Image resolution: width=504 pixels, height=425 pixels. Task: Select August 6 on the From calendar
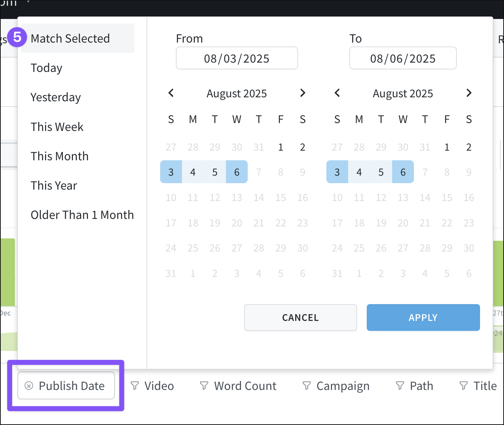[x=237, y=172]
